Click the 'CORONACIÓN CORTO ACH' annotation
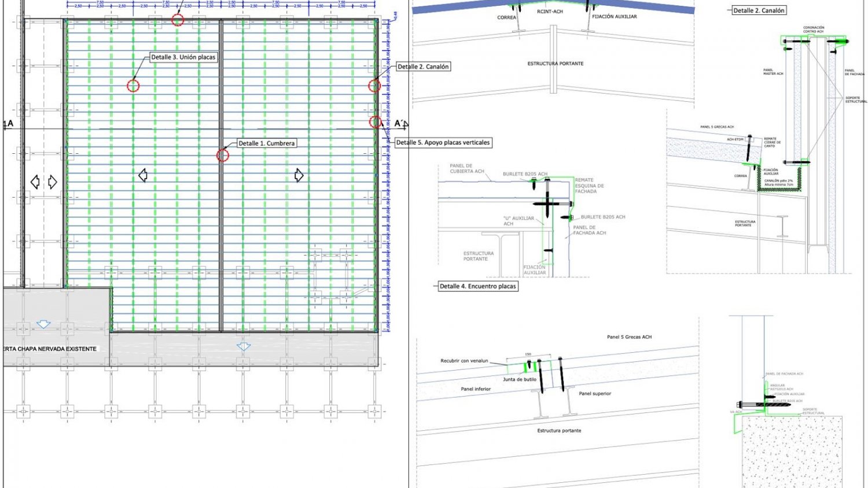This screenshot has height=488, width=868. (814, 29)
